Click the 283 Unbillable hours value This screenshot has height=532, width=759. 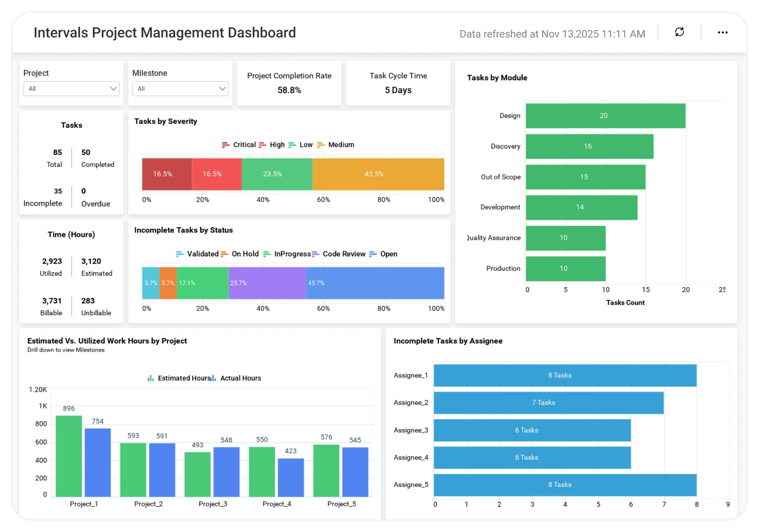click(88, 300)
